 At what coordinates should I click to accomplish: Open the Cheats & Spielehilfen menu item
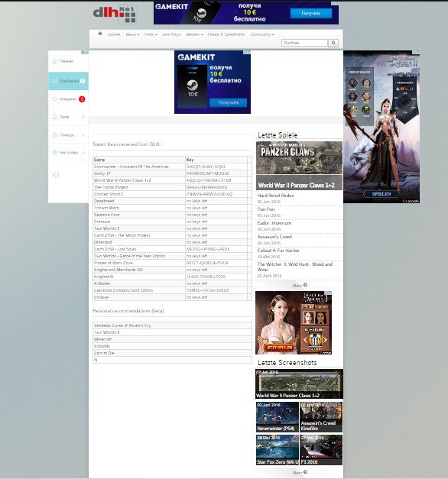click(226, 34)
